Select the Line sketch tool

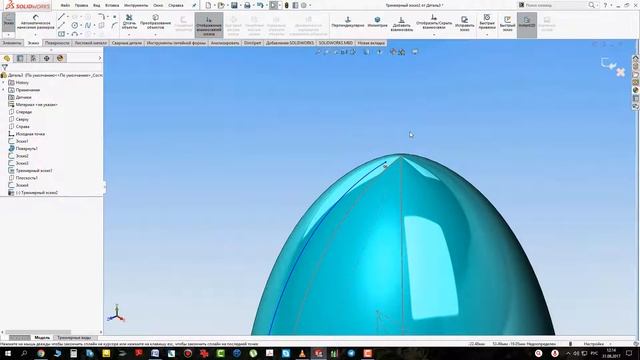62,17
